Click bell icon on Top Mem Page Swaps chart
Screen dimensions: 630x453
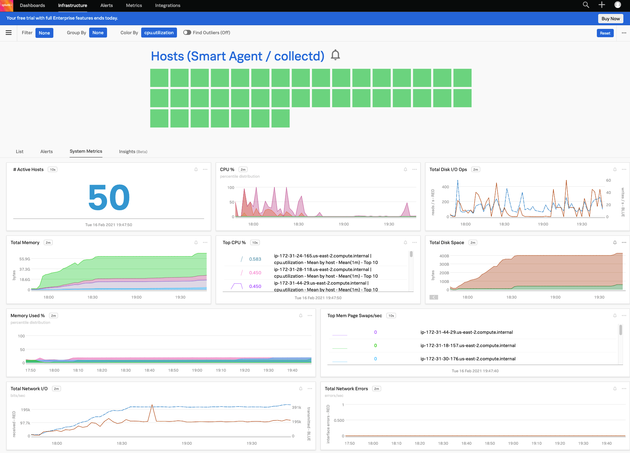(x=615, y=316)
